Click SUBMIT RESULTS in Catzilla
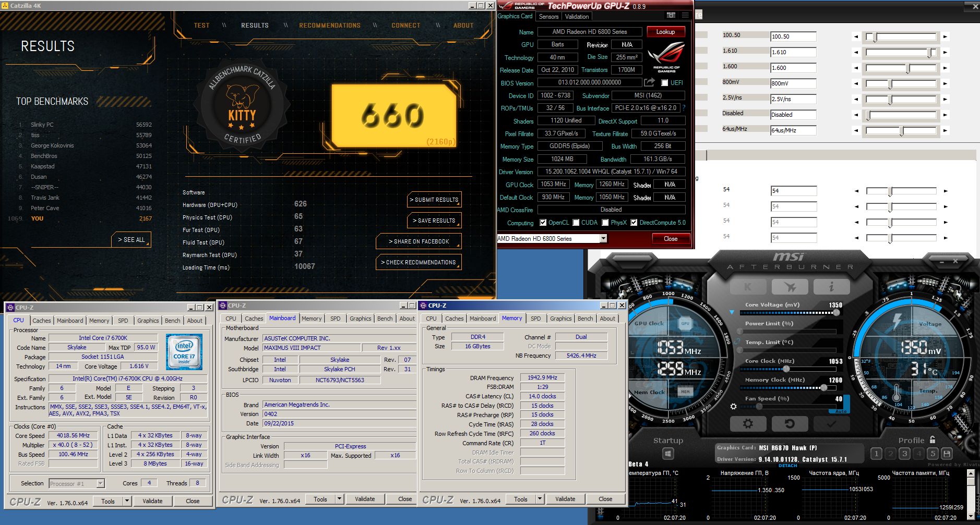Viewport: 980px width, 525px height. point(434,200)
